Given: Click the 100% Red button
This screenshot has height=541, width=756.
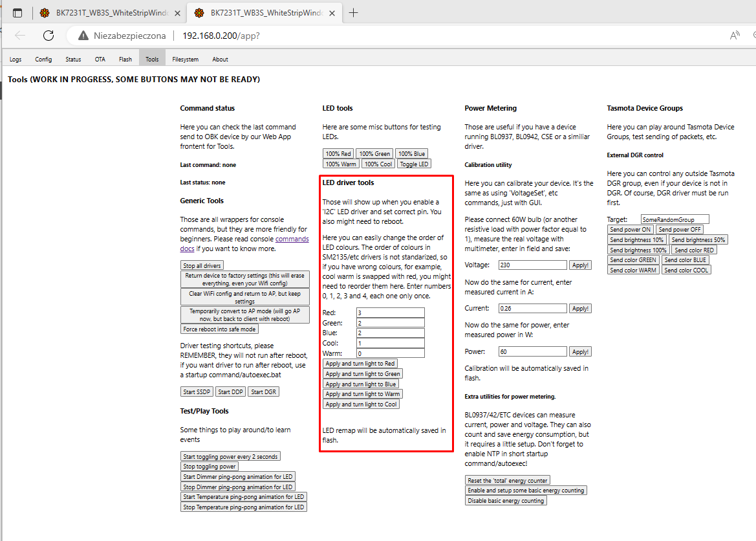Looking at the screenshot, I should (338, 154).
